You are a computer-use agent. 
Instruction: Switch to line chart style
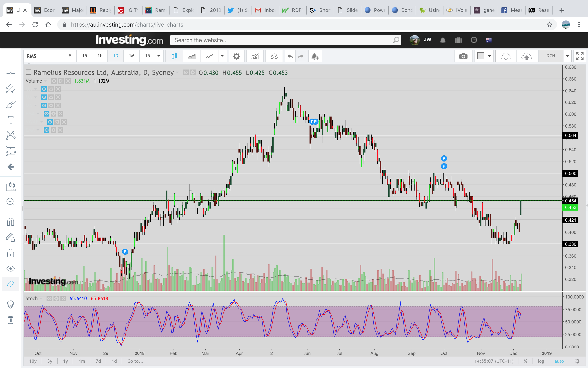click(209, 56)
